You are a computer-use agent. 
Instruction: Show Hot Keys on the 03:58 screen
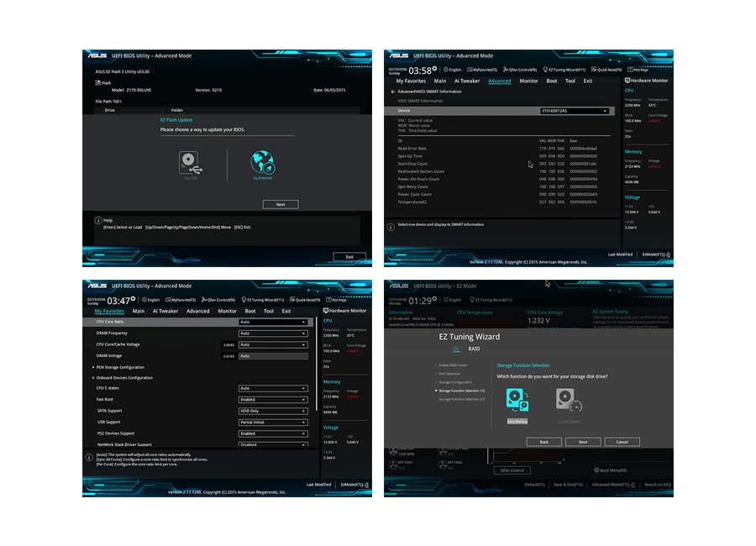638,70
